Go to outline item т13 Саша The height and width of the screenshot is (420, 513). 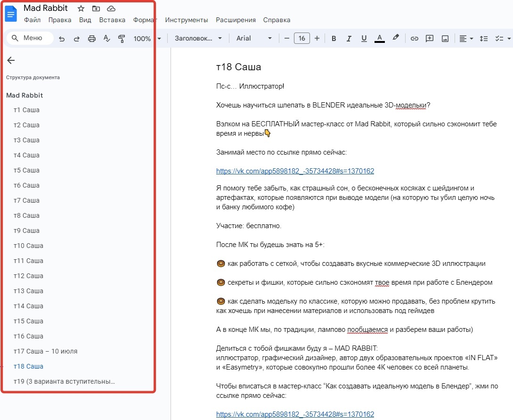pyautogui.click(x=28, y=291)
